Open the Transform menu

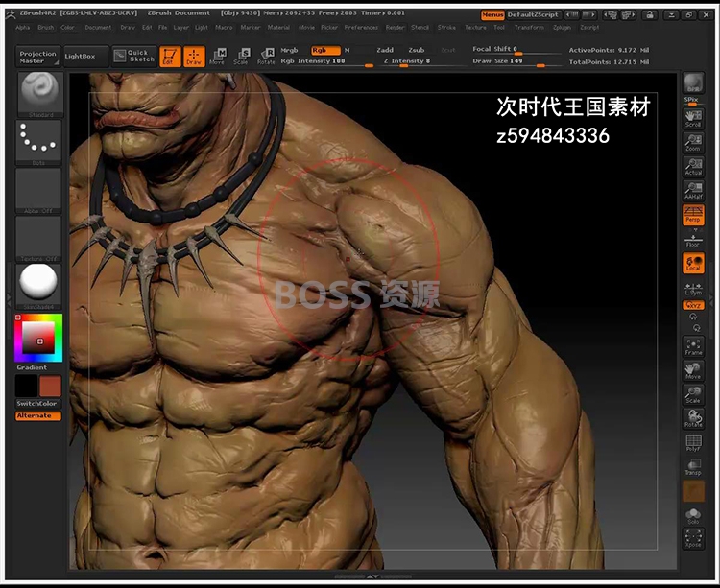529,28
